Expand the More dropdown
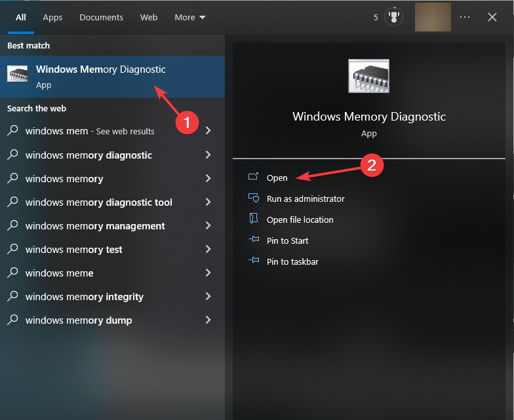This screenshot has height=420, width=514. (x=190, y=17)
